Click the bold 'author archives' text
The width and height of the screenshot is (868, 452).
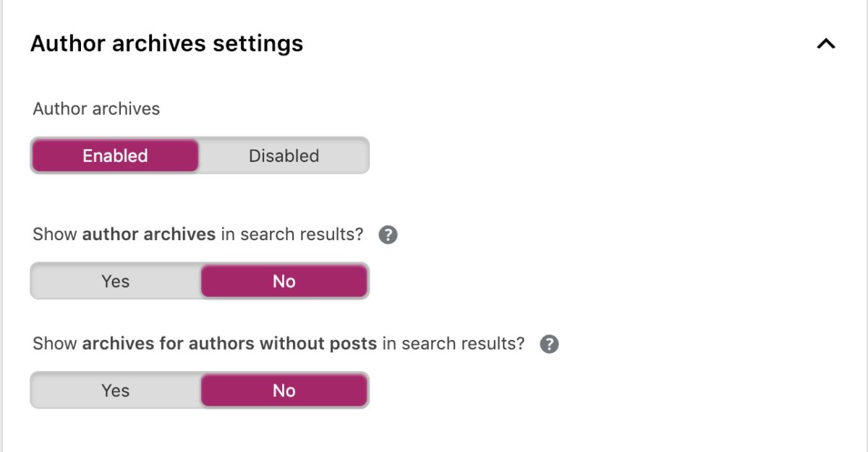pos(149,234)
